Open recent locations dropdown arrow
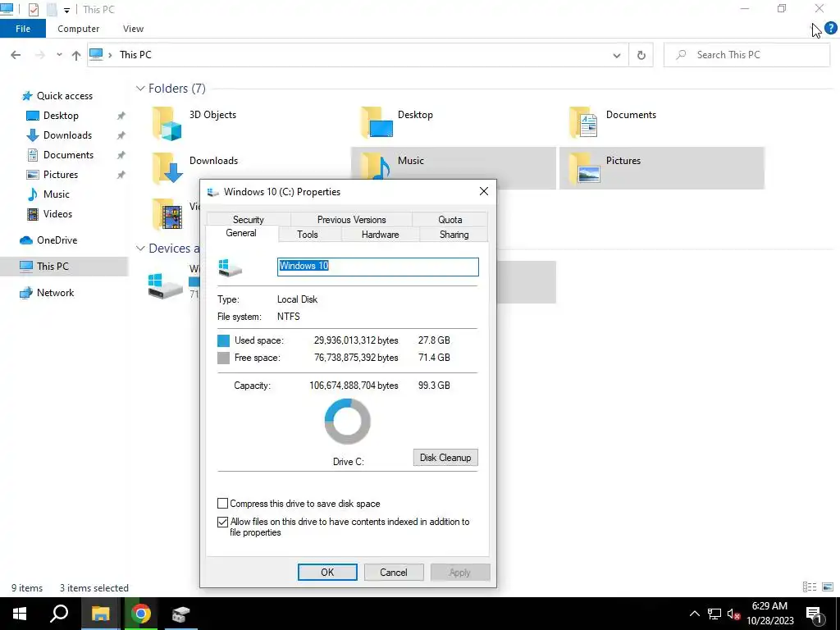This screenshot has height=630, width=840. 59,55
